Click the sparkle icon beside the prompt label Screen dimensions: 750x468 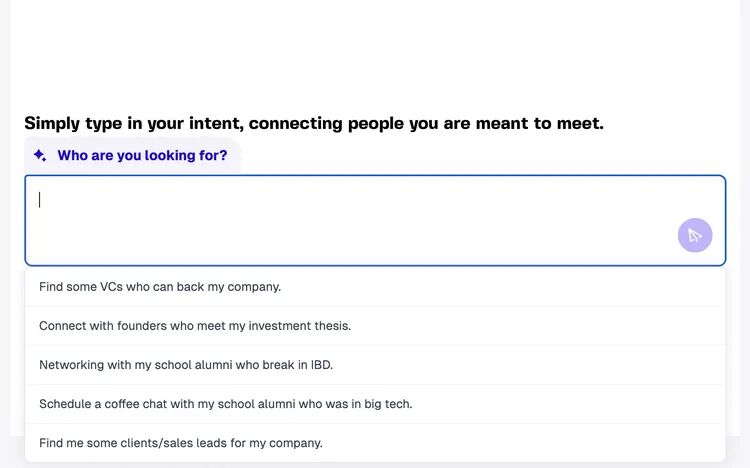tap(40, 156)
